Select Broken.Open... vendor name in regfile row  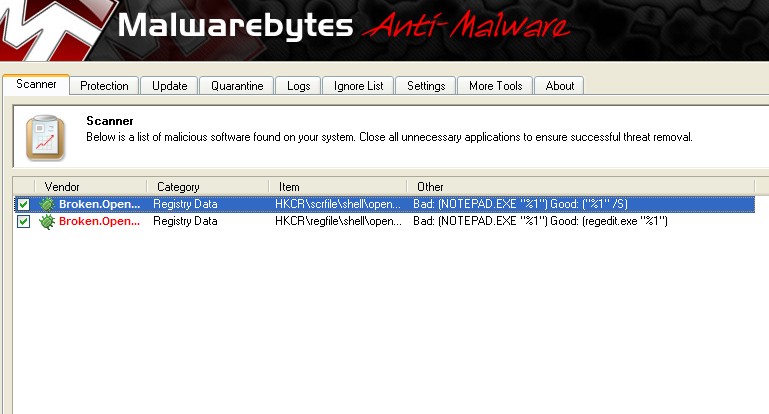[99, 221]
